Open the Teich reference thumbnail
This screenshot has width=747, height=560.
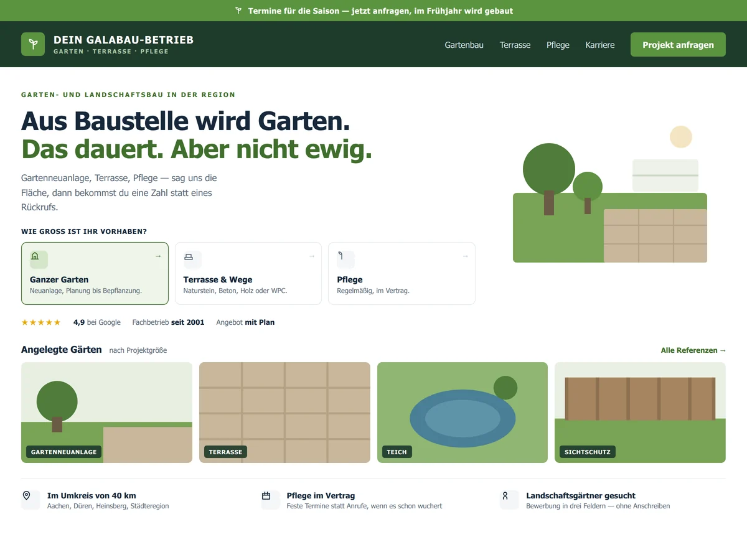(463, 413)
